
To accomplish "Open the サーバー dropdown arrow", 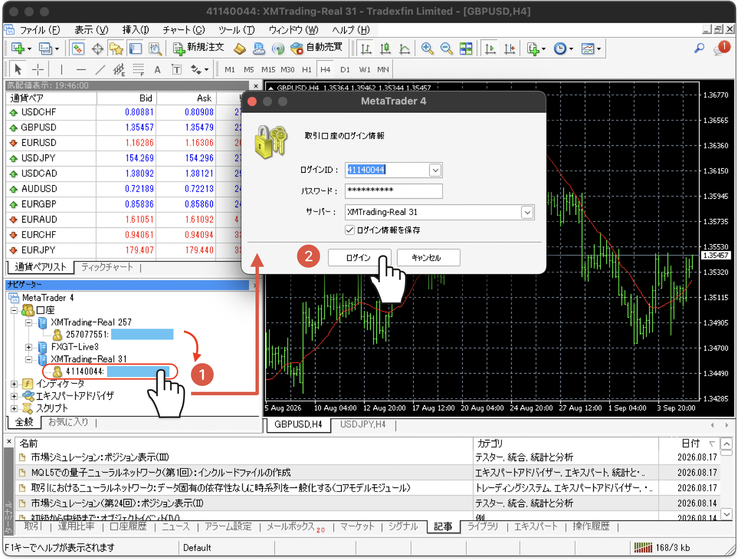I will coord(527,212).
